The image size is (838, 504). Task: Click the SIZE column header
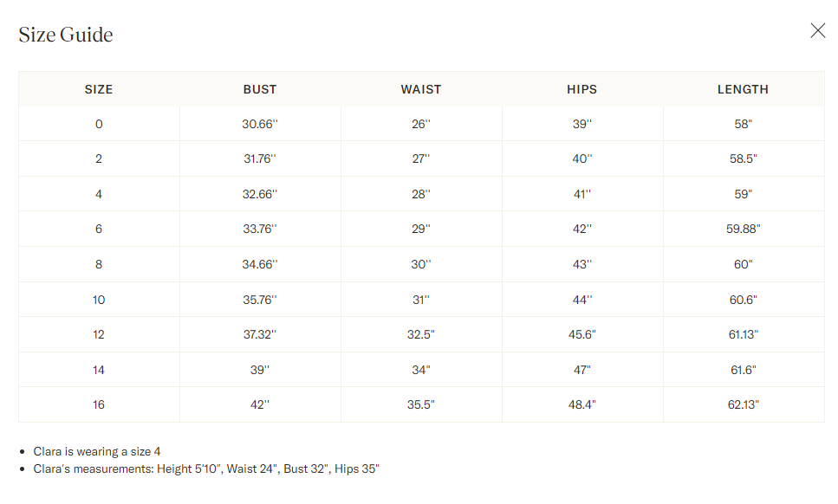click(99, 89)
